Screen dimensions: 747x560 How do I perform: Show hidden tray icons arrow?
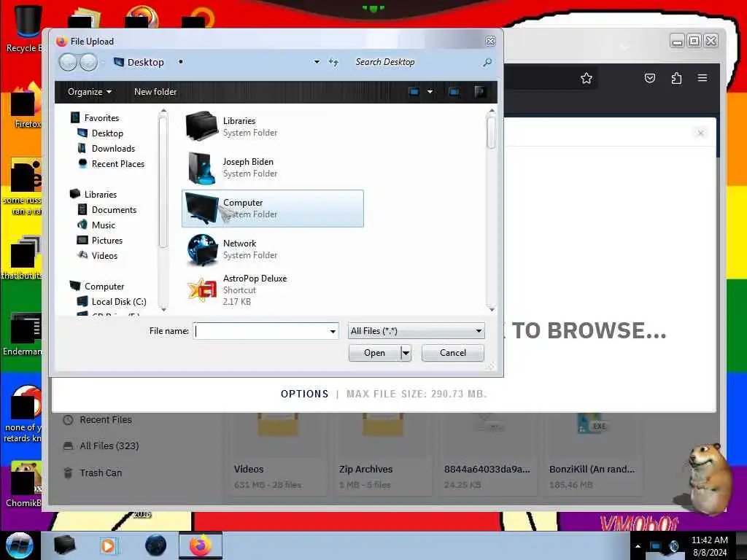(638, 546)
